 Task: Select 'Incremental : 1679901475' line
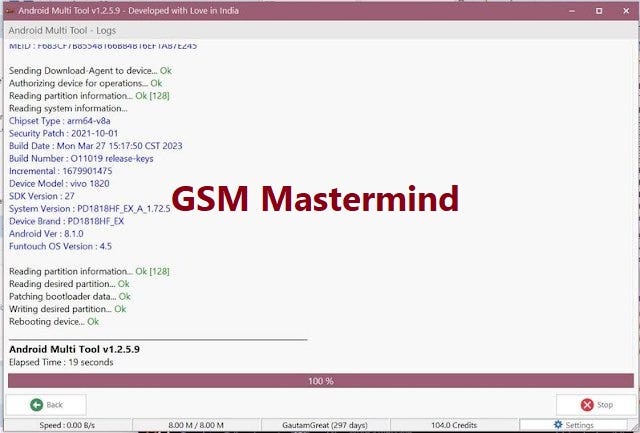[x=60, y=171]
